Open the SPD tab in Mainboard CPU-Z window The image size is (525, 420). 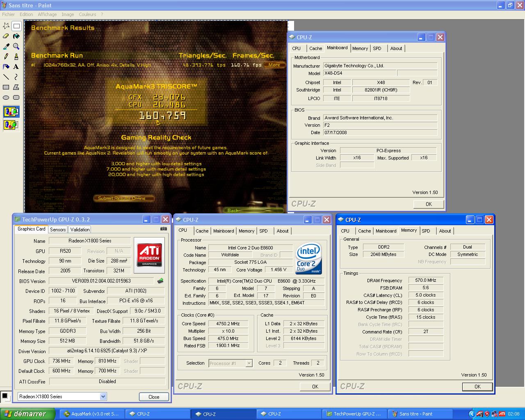[377, 48]
